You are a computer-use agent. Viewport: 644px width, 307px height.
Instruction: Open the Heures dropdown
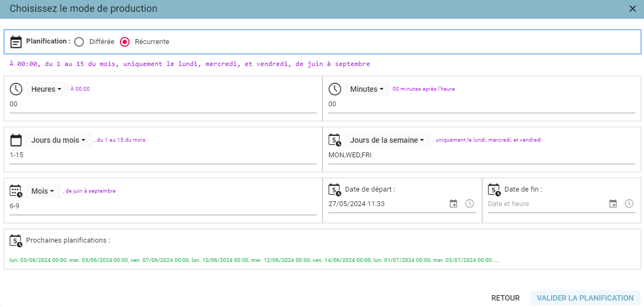coord(46,89)
